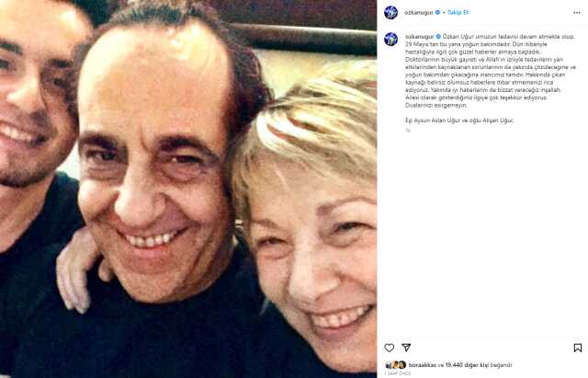Open boraakkas liker profile link
This screenshot has width=588, height=378.
click(x=423, y=364)
